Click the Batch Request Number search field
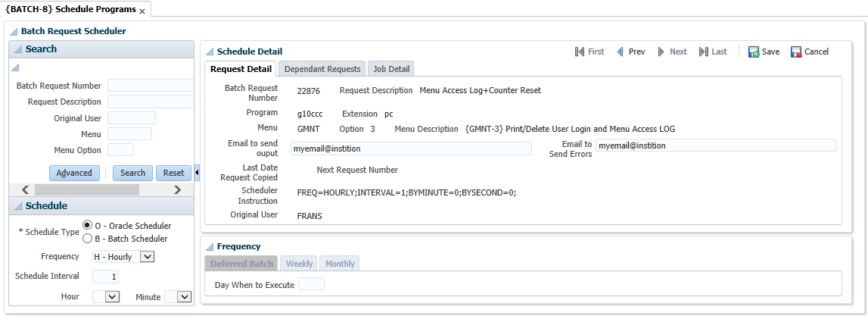Screen dimensions: 868x316 (151, 86)
